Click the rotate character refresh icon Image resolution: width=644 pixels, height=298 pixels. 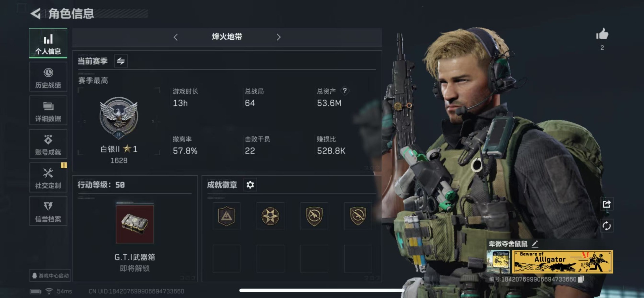pos(606,226)
